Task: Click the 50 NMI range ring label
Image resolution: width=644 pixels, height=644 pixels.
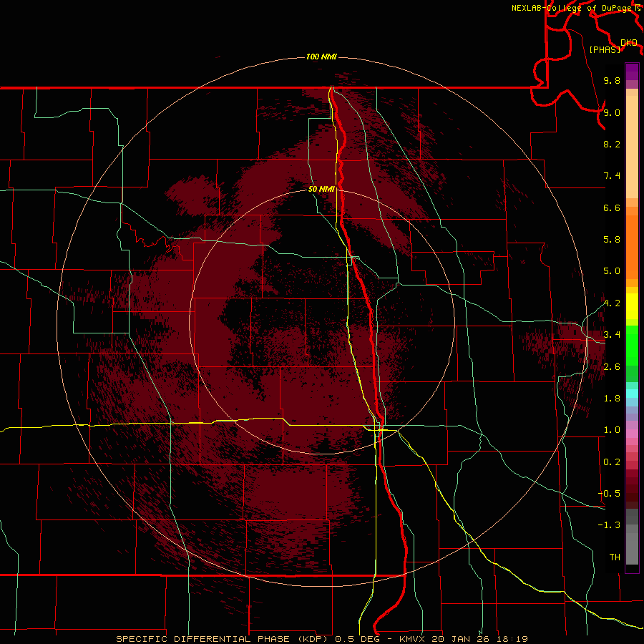Action: pos(321,189)
